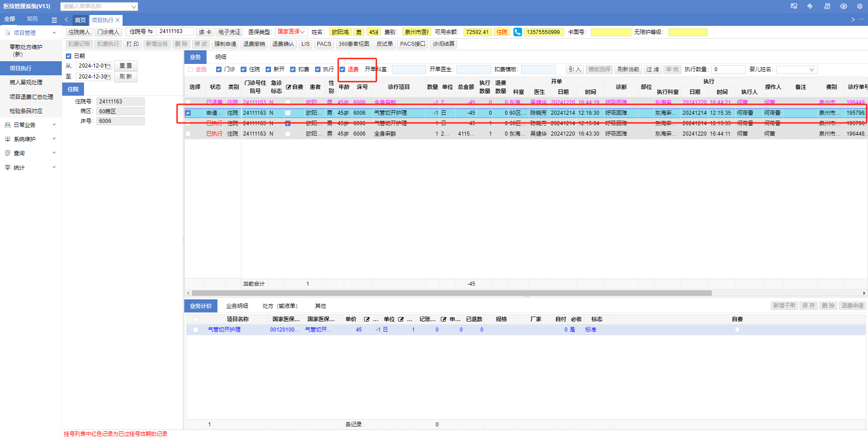868x444 pixels.
Task: Click the 日常业务 sidebar icon
Action: pos(7,125)
